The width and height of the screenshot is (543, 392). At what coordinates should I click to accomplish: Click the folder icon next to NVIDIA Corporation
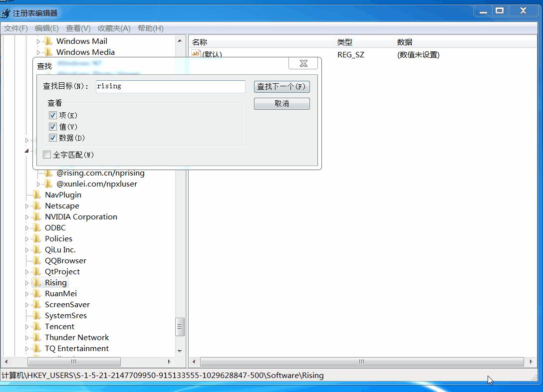[x=37, y=217]
